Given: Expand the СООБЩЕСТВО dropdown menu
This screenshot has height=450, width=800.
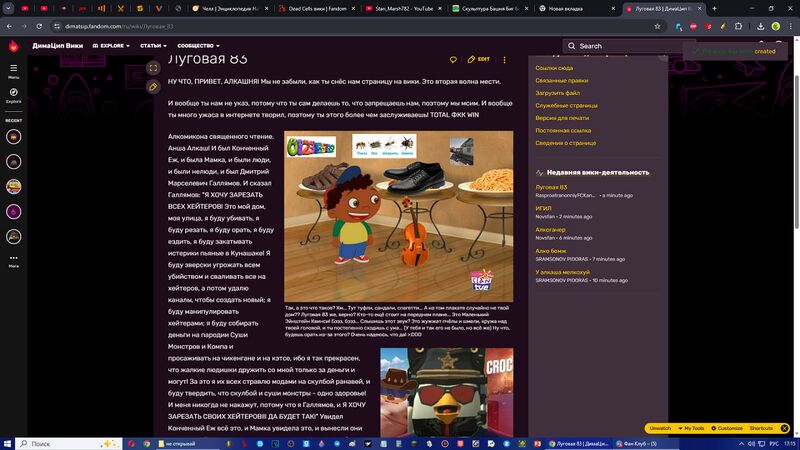Looking at the screenshot, I should (201, 46).
